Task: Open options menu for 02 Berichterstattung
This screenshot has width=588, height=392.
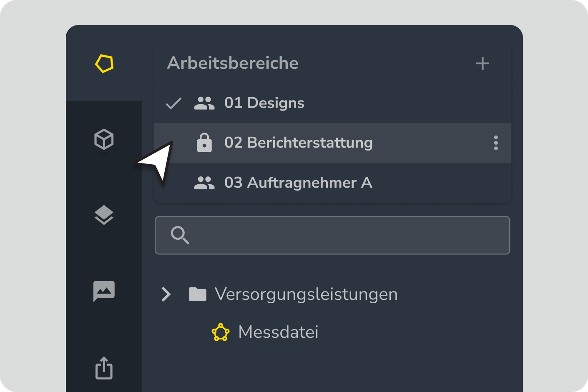Action: tap(496, 143)
